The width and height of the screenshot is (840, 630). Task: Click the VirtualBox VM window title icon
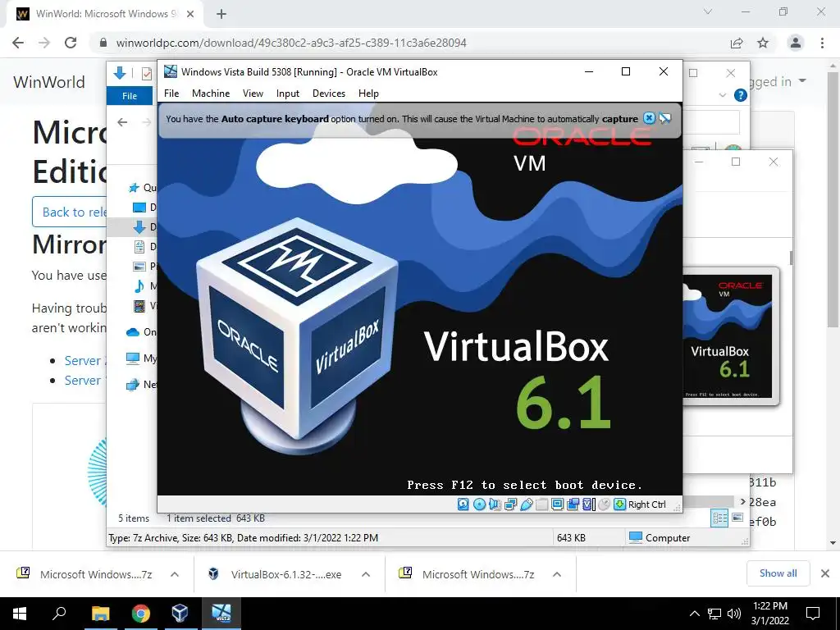point(171,71)
